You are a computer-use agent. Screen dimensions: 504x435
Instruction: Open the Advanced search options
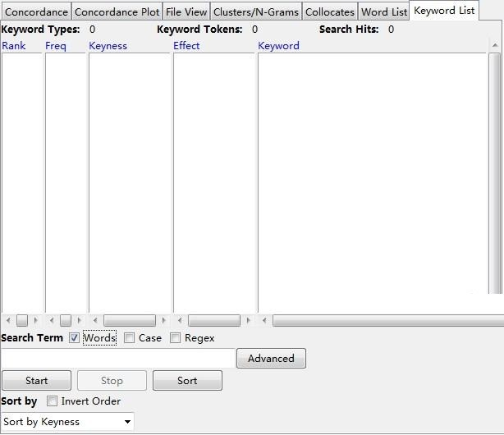(x=271, y=359)
